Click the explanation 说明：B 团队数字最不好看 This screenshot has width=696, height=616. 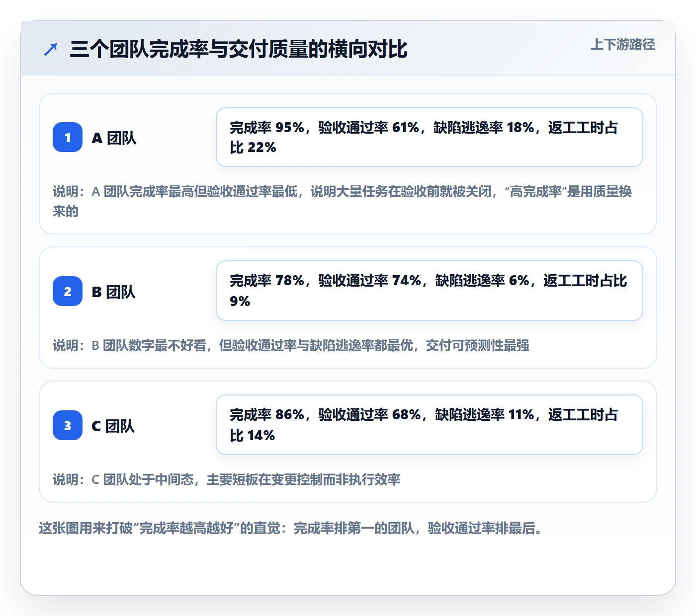[x=291, y=345]
